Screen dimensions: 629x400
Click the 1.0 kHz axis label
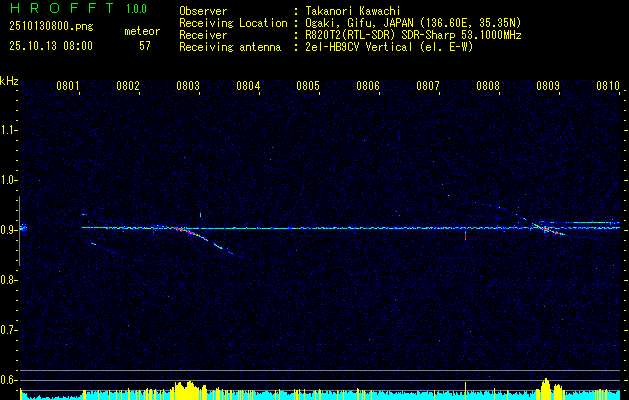click(8, 180)
